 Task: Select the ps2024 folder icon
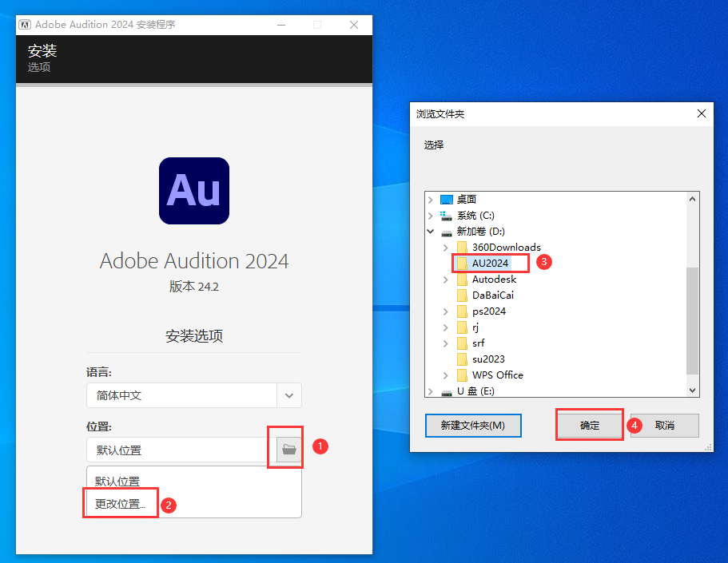tap(463, 311)
